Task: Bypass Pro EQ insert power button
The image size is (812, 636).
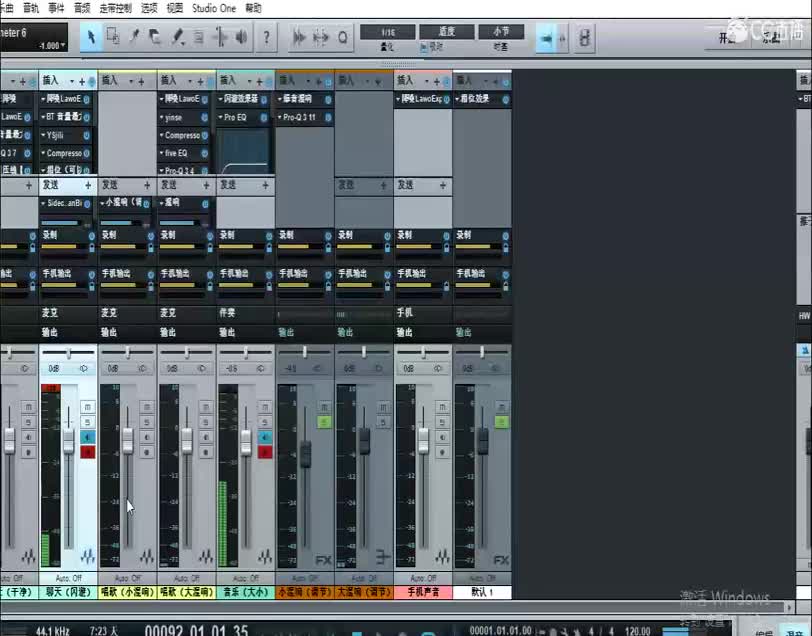Action: pyautogui.click(x=264, y=118)
